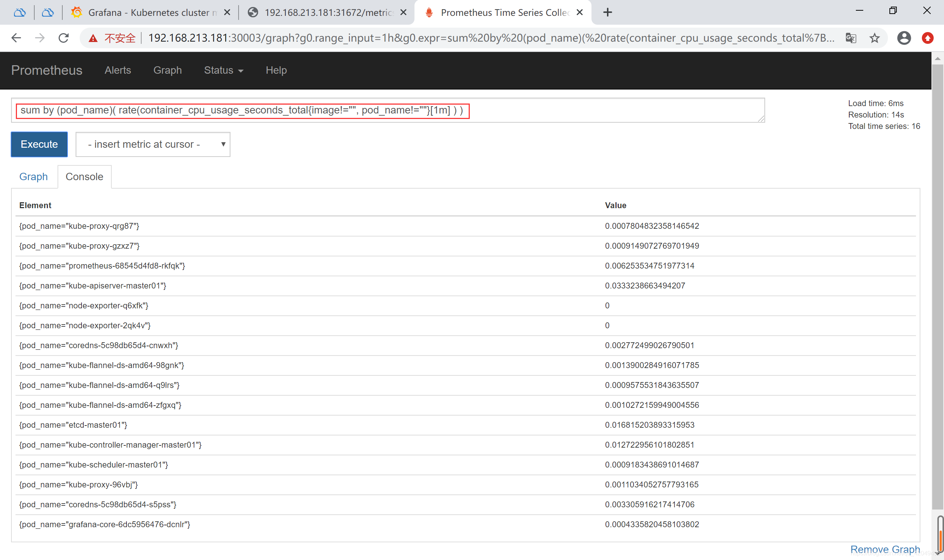Switch to the Graph result tab
Screen dimensions: 944x560
(x=34, y=176)
